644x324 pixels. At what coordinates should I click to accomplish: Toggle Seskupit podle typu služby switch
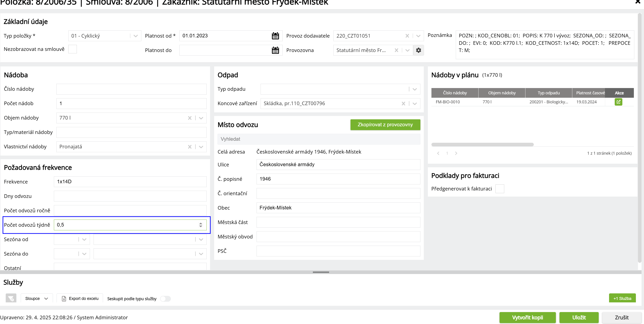pyautogui.click(x=165, y=299)
